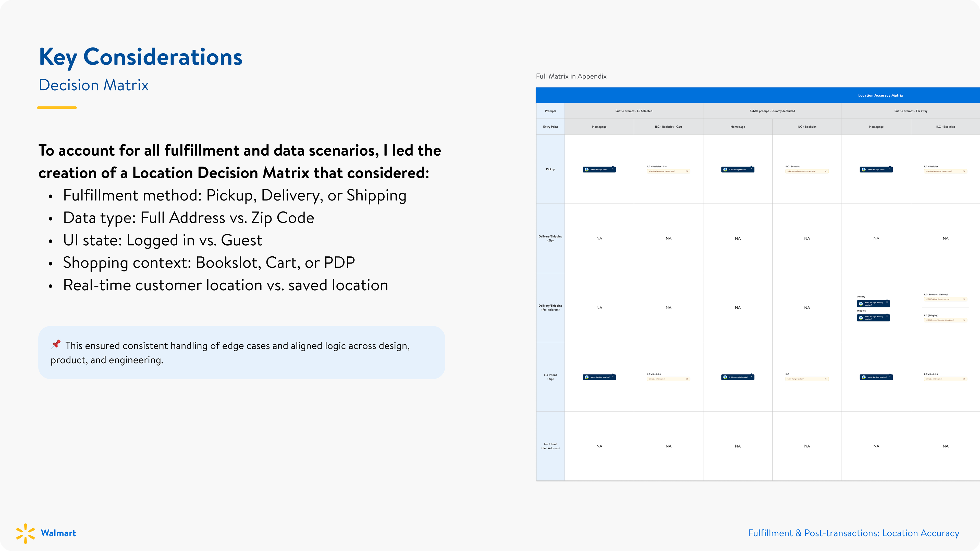Viewport: 980px width, 551px height.
Task: Click location pin in Far away No Intent Homepage tooltip
Action: 864,377
